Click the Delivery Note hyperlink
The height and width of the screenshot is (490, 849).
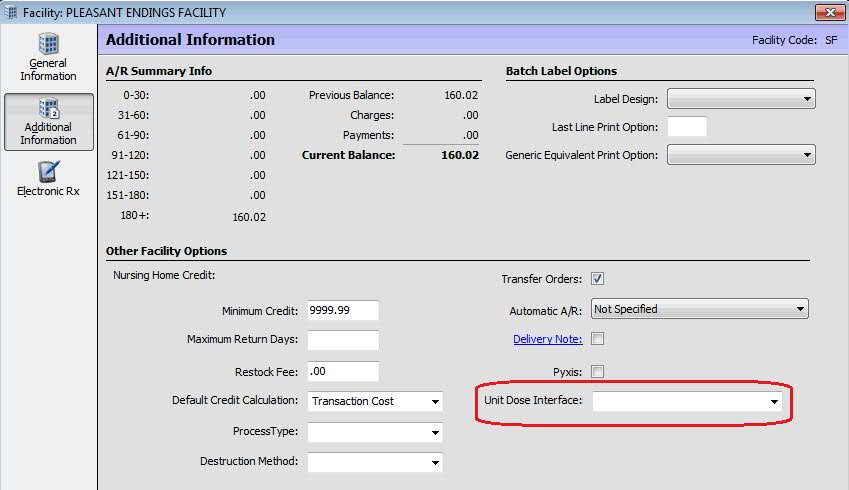(x=547, y=339)
